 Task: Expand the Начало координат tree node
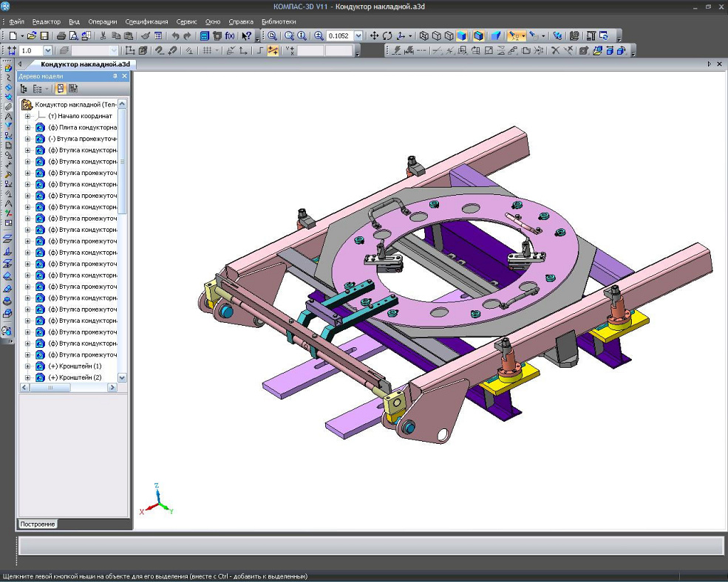[28, 116]
